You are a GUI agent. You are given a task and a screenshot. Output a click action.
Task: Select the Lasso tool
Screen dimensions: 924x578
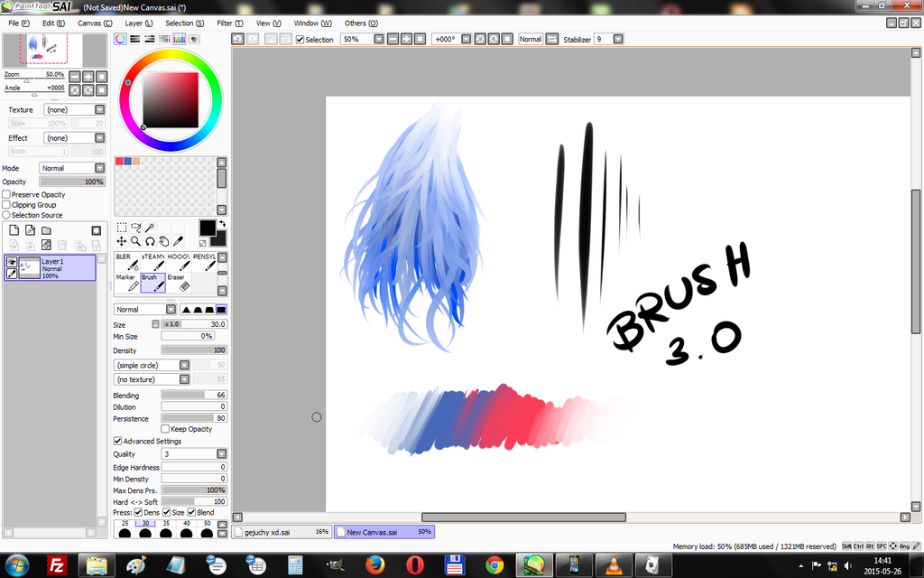135,228
